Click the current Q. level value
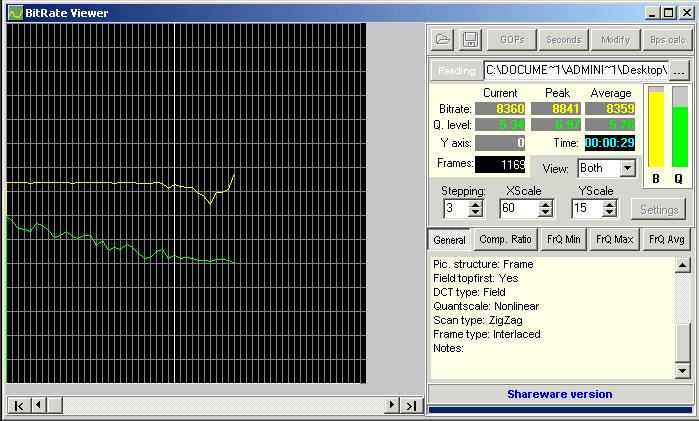Screen dimensions: 699x421 (500, 125)
